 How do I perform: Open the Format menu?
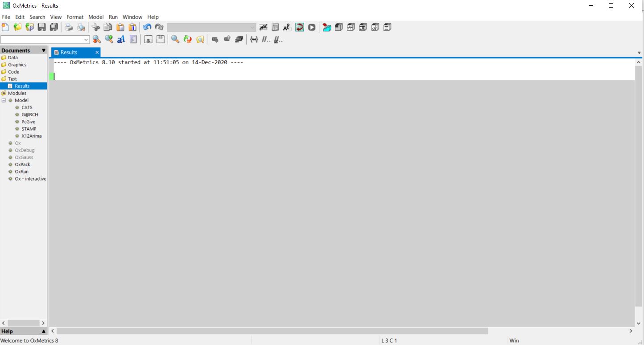pyautogui.click(x=75, y=17)
